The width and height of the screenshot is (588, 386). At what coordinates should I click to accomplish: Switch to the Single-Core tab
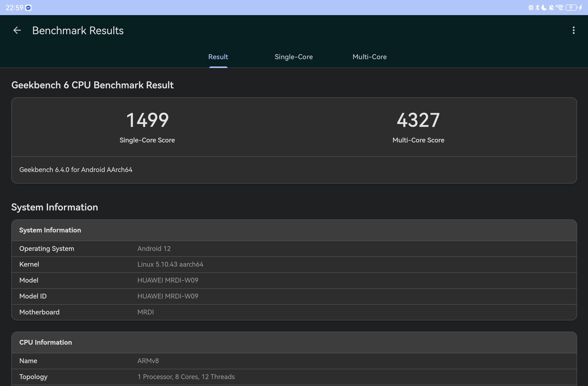pos(294,57)
